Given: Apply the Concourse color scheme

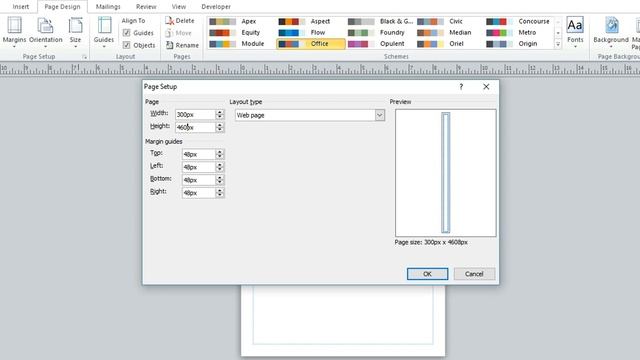Looking at the screenshot, I should pos(518,21).
